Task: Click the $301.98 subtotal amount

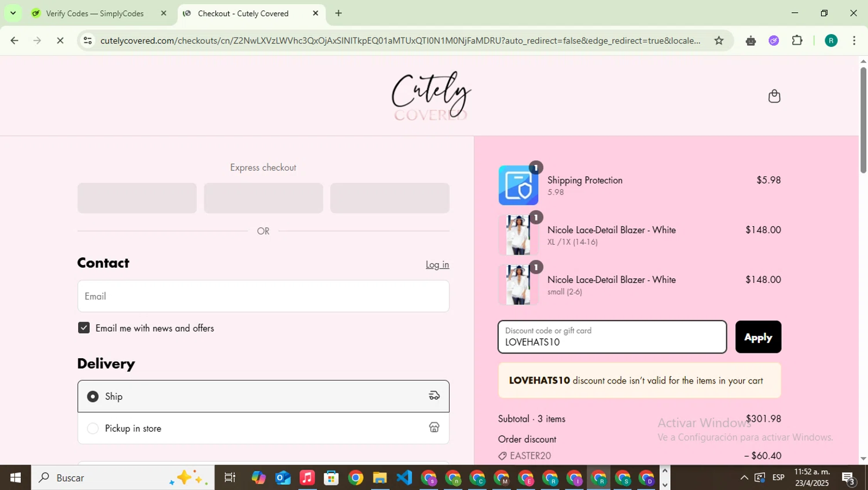Action: point(763,419)
